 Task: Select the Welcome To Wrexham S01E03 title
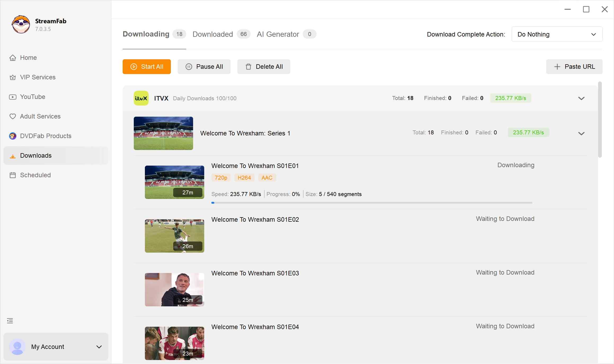click(255, 273)
